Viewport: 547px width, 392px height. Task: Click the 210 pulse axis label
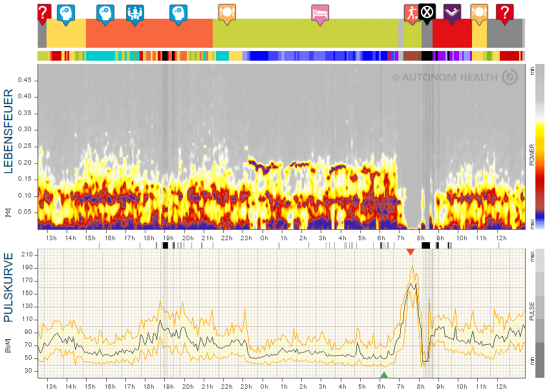point(27,254)
